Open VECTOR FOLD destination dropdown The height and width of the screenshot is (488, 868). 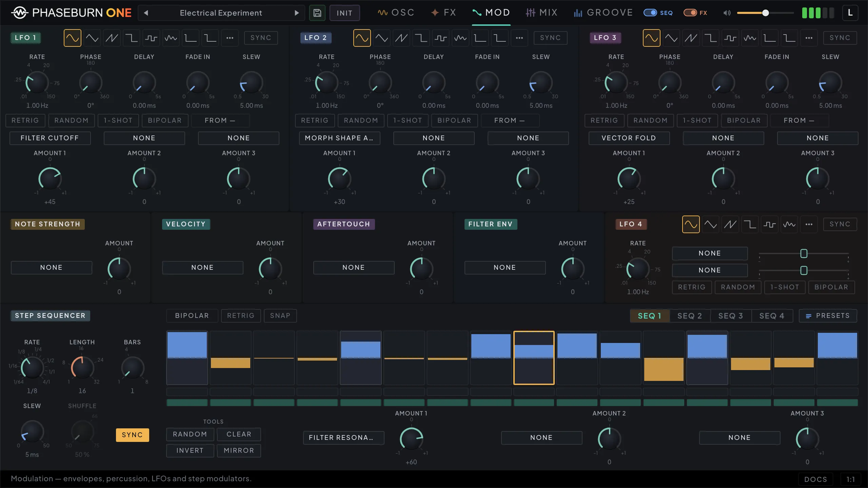(x=629, y=138)
